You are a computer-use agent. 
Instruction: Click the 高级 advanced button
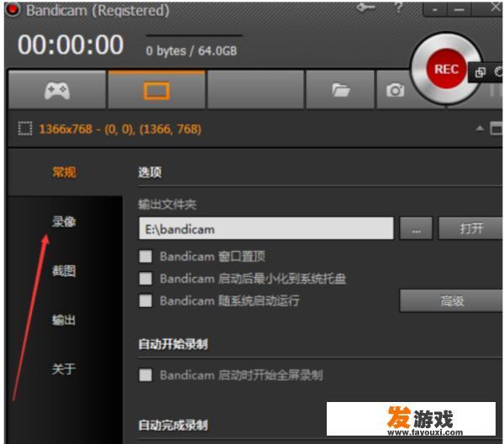pos(451,300)
